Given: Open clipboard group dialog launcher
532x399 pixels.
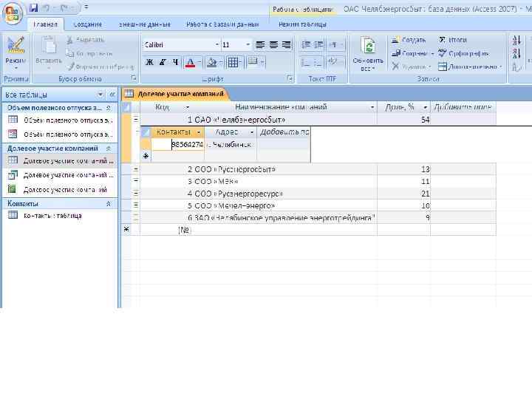Looking at the screenshot, I should tap(134, 78).
